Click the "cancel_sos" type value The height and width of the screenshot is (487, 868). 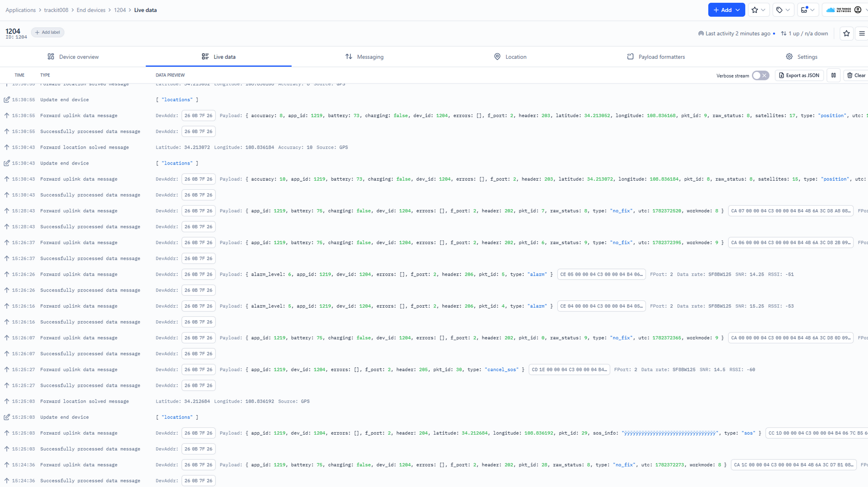(x=502, y=370)
